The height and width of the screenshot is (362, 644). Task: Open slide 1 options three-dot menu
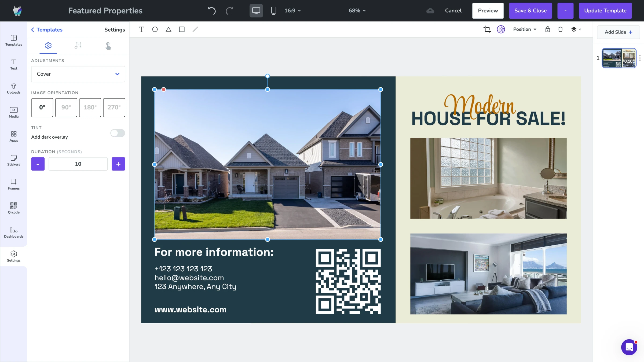coord(640,58)
